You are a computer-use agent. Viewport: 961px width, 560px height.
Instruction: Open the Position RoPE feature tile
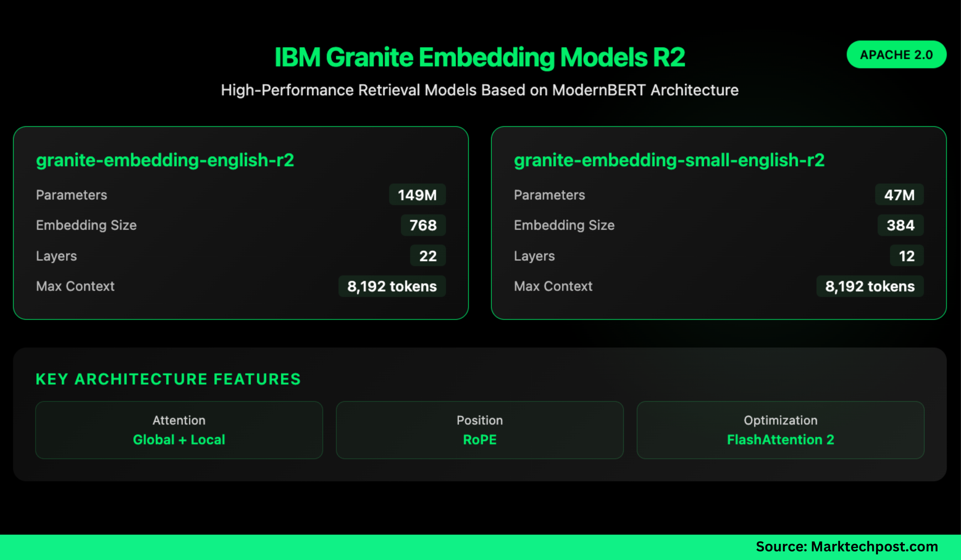point(480,430)
